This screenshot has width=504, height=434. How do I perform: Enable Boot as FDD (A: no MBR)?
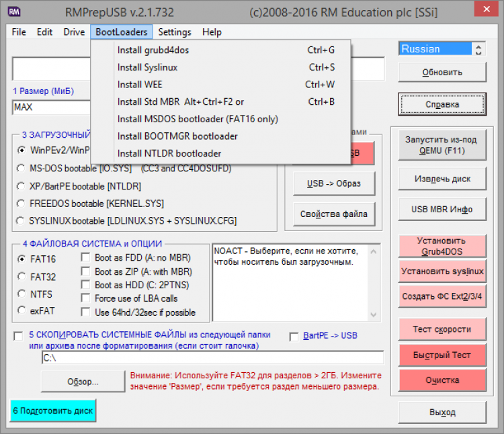[85, 257]
